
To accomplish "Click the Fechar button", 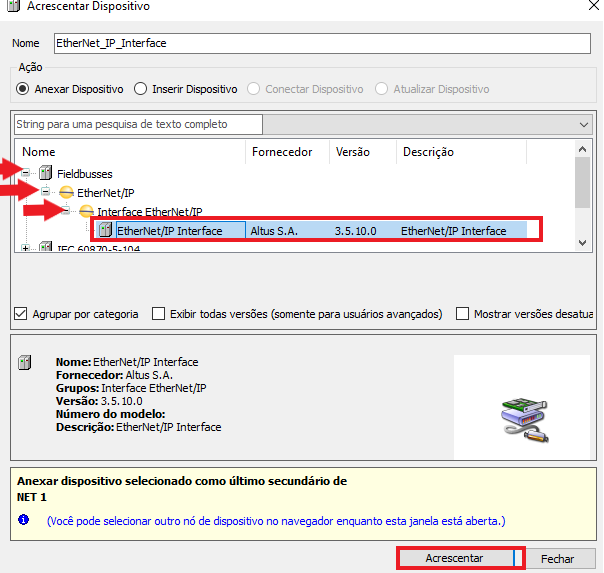I will (x=557, y=558).
